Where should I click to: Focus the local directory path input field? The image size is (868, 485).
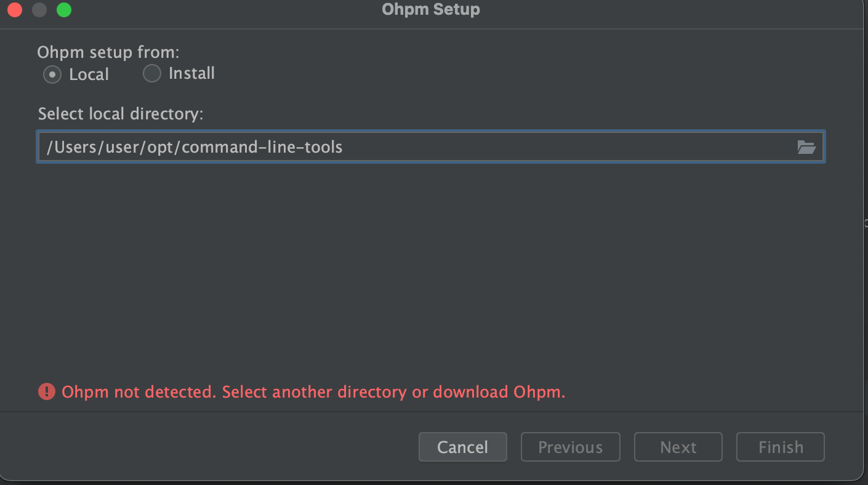(x=431, y=147)
